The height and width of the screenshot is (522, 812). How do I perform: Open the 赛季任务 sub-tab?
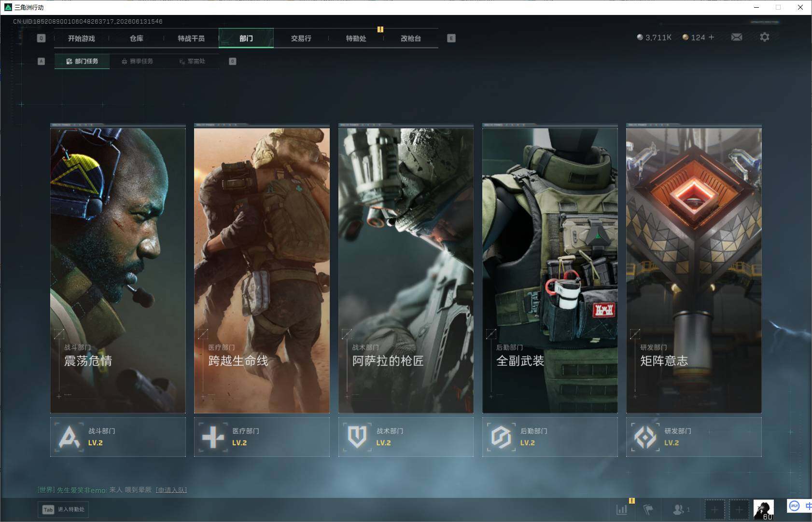[137, 61]
